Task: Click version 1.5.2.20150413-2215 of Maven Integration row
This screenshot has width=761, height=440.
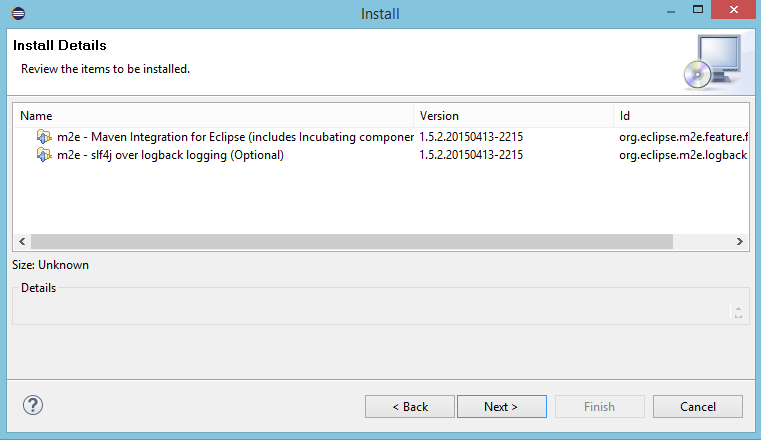Action: pos(471,137)
